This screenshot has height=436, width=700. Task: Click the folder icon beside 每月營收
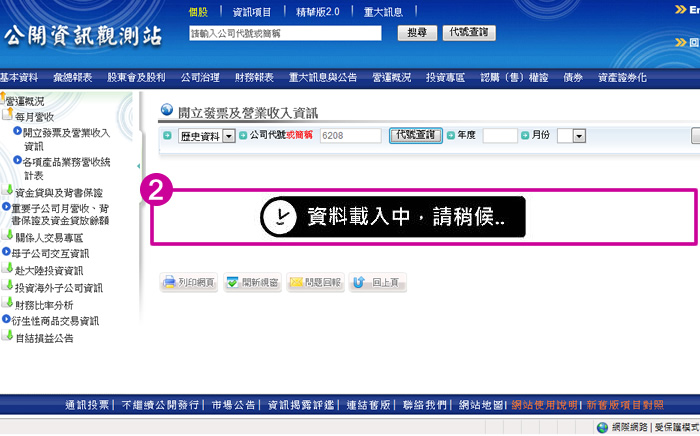8,116
